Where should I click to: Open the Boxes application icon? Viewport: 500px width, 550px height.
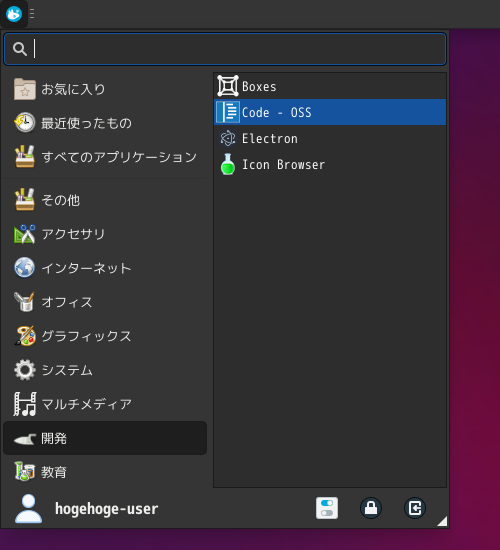pyautogui.click(x=228, y=86)
